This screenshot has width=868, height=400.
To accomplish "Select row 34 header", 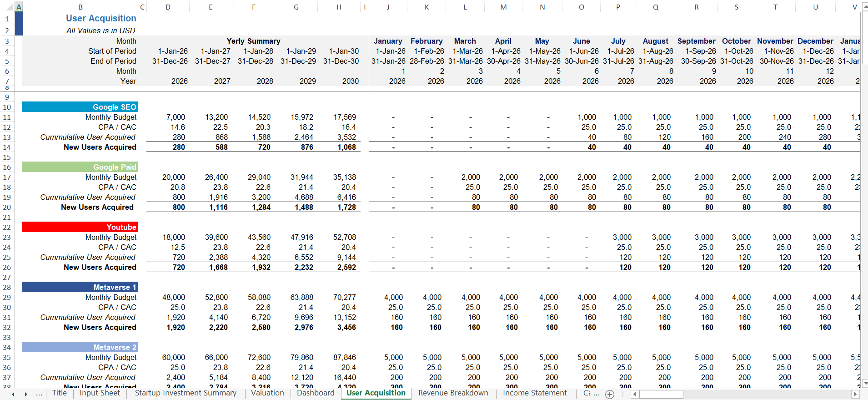I will (x=7, y=347).
